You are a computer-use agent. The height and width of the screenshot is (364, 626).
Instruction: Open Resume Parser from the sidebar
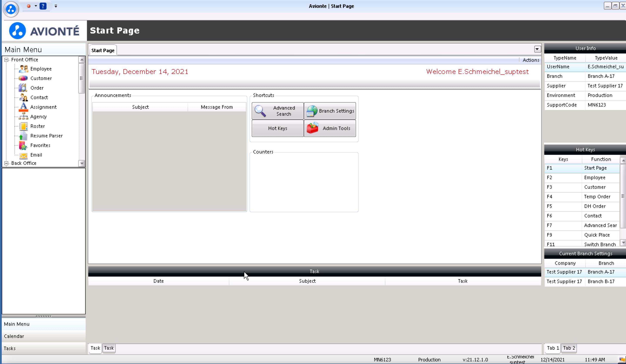[x=23, y=136]
